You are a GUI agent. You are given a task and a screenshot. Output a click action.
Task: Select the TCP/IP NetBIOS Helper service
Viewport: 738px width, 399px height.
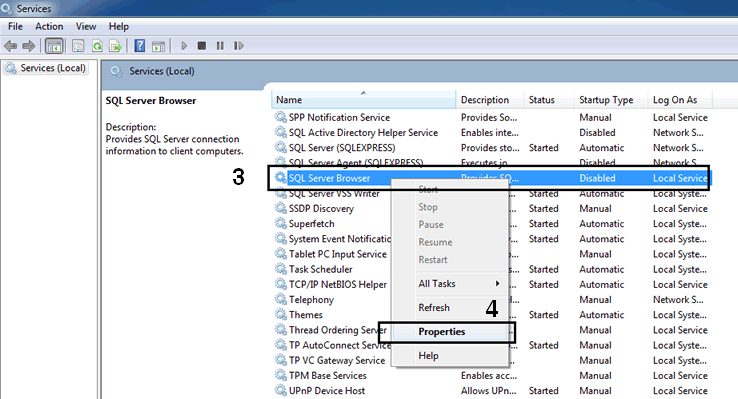tap(337, 285)
